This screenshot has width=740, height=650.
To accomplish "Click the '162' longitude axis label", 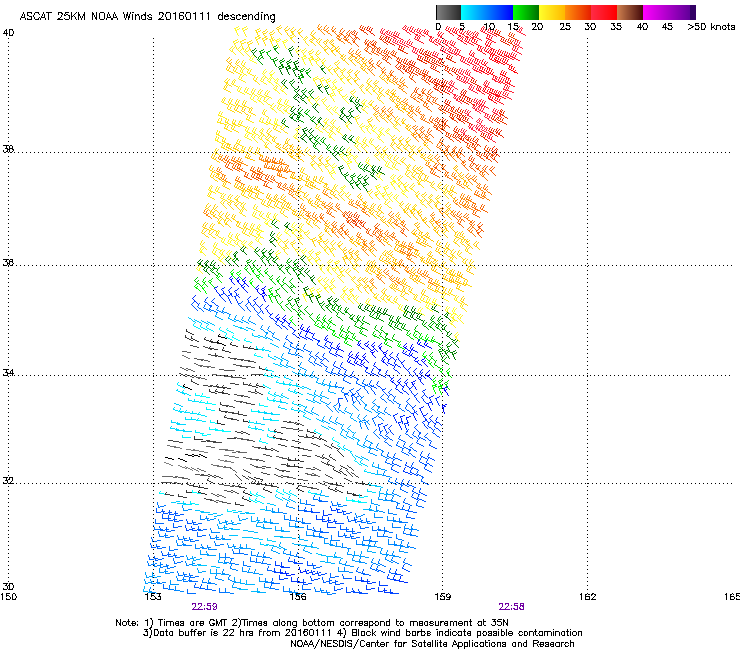I will tap(588, 597).
